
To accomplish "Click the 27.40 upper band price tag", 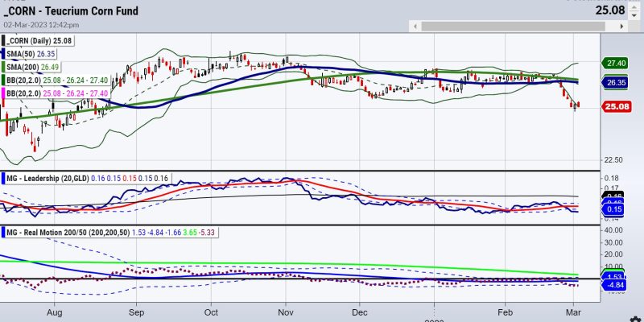I will (614, 62).
